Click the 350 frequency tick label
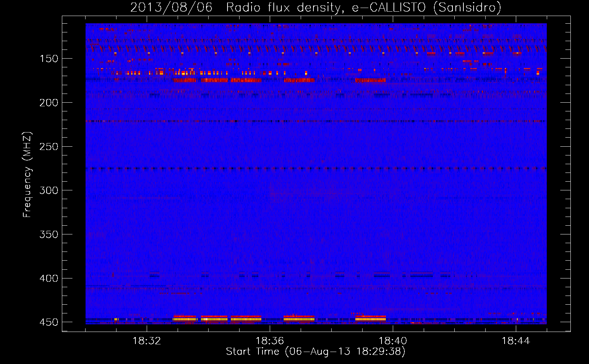 49,234
